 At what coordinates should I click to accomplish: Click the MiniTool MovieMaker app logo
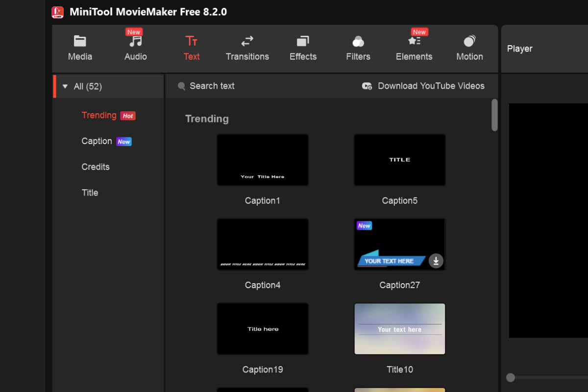[58, 12]
